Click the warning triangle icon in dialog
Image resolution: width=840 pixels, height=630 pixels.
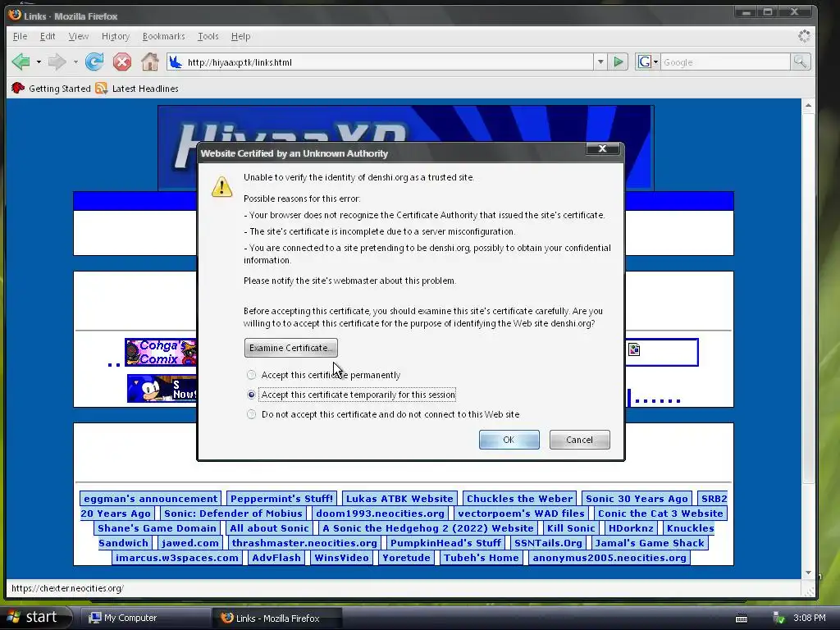point(221,186)
